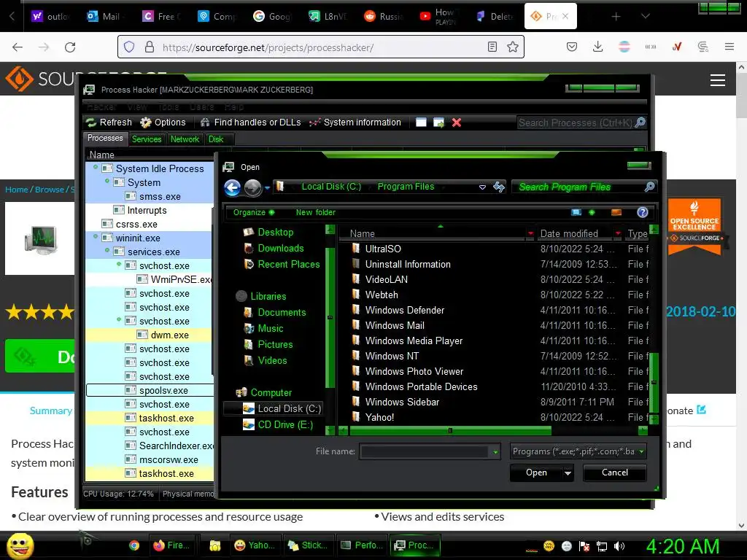Screen dimensions: 747x560
Task: Switch to the Russia Reddit browser tab
Action: pos(385,16)
